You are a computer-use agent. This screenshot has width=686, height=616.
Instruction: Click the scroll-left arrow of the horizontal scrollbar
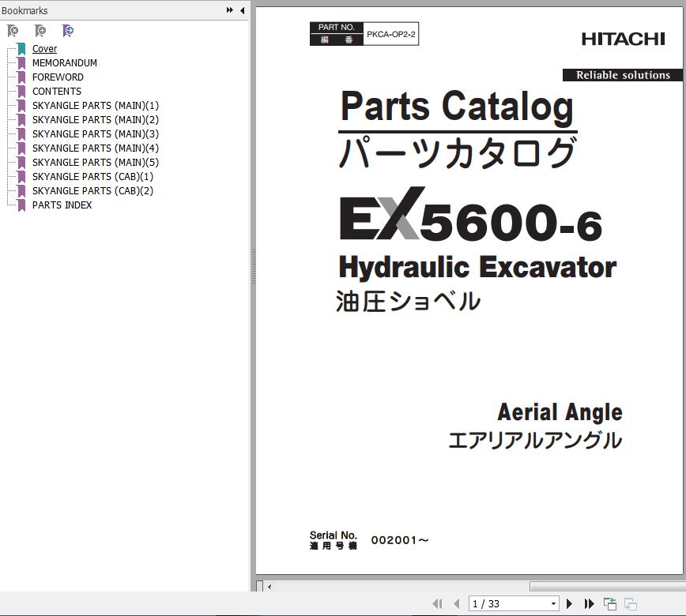point(269,587)
